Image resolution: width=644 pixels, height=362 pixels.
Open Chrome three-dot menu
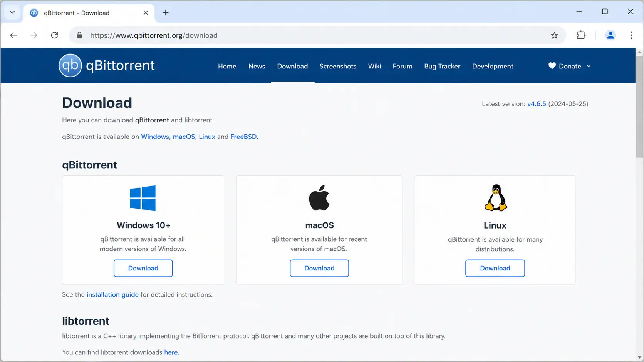tap(631, 35)
